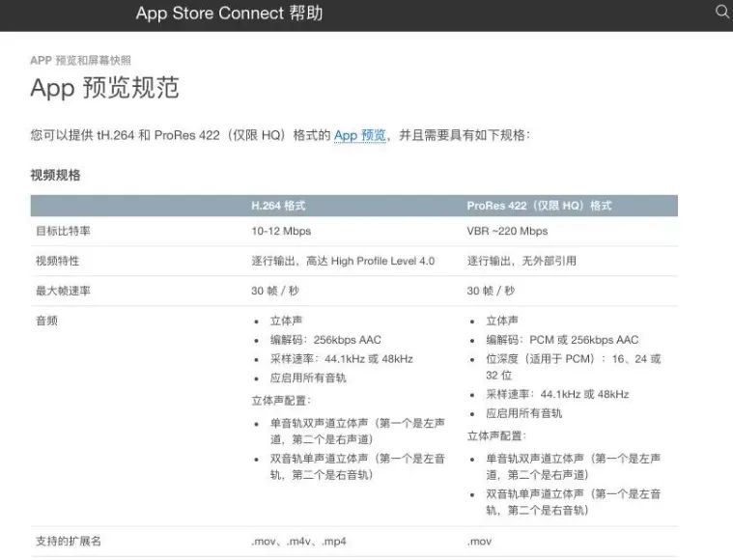Viewport: 733px width, 560px height.
Task: Click 单音轨双声道立体声 bullet in H.264 column
Action: click(357, 431)
